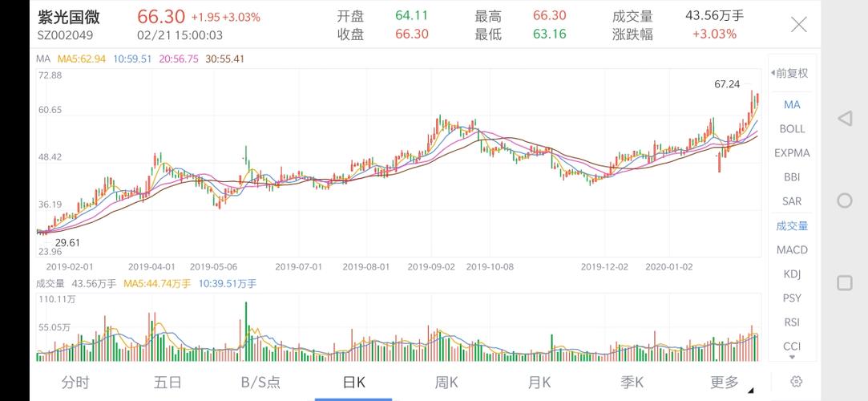Enable the BOLL indicator
This screenshot has width=868, height=401.
click(792, 129)
